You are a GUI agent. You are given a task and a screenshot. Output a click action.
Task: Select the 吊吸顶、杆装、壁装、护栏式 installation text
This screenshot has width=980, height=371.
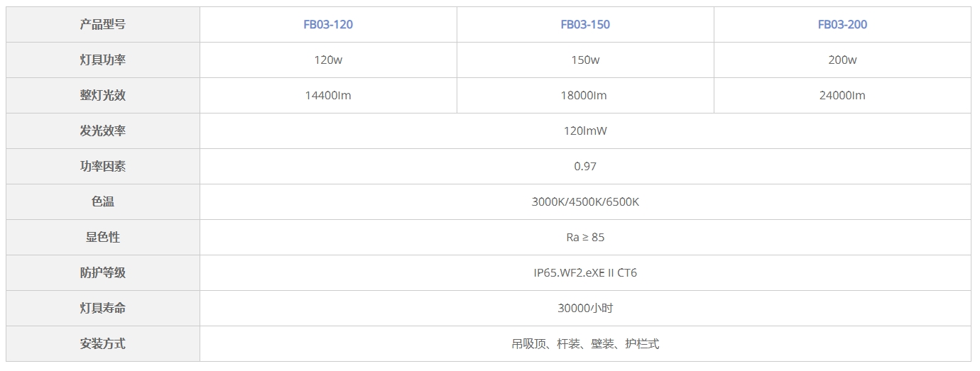tap(585, 344)
